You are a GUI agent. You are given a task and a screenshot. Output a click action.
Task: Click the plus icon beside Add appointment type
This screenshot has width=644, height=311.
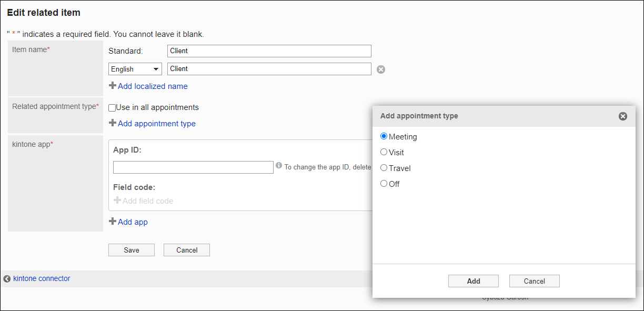click(x=113, y=124)
